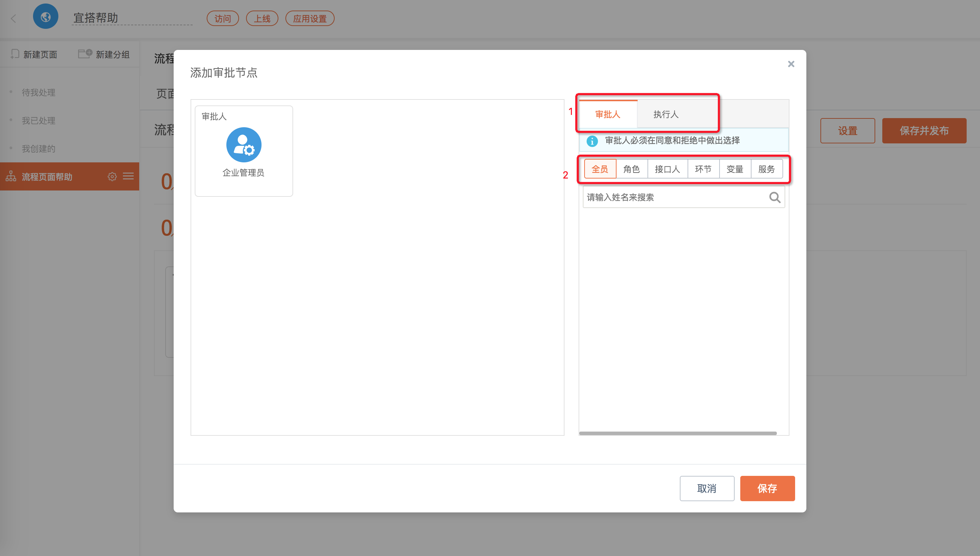This screenshot has height=556, width=980.
Task: Click the blue info icon
Action: tap(592, 141)
